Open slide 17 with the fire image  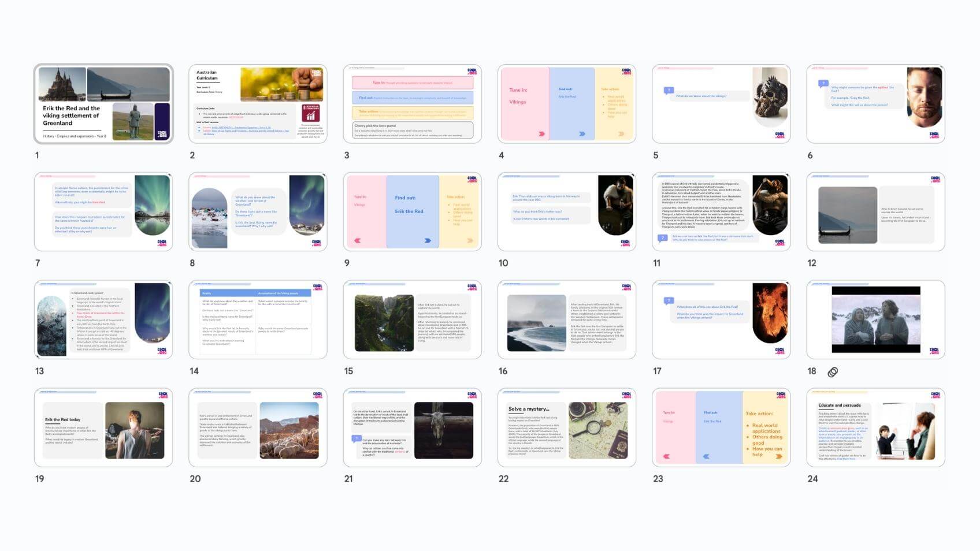tap(721, 319)
